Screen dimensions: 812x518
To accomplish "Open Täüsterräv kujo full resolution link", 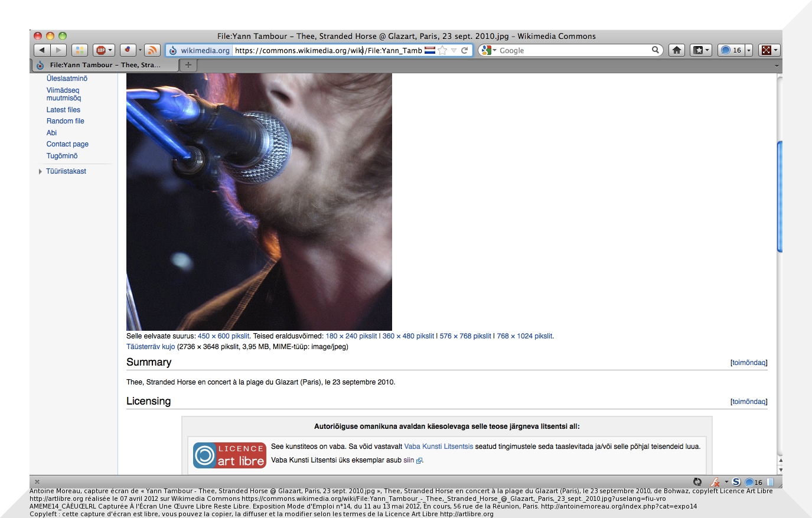I will pos(151,347).
